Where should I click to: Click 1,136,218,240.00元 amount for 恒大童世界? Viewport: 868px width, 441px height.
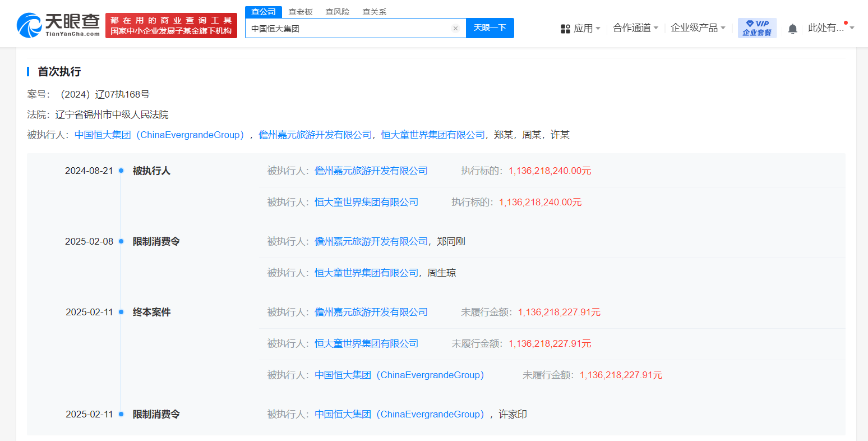point(541,202)
